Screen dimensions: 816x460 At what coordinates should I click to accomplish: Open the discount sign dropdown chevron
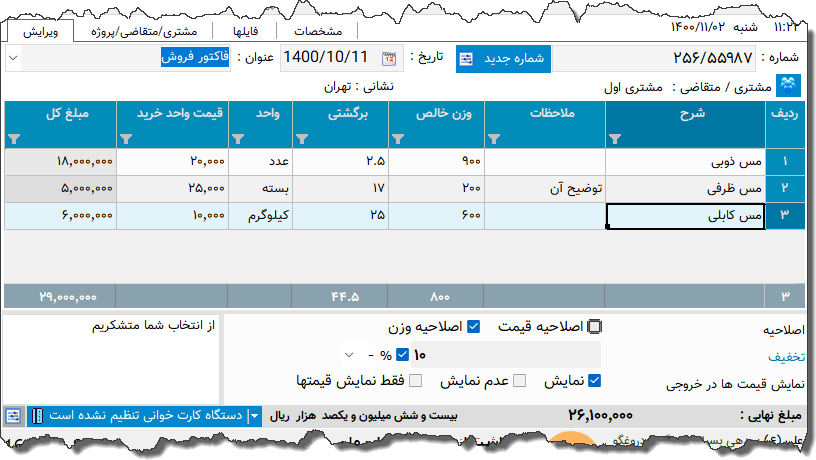pos(349,355)
